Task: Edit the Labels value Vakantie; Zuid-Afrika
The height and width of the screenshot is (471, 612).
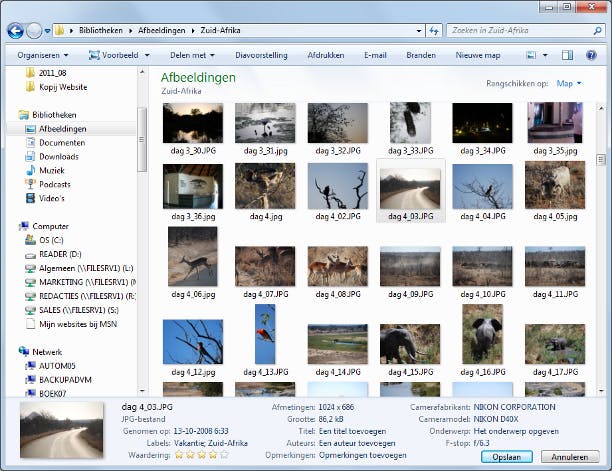Action: [211, 443]
